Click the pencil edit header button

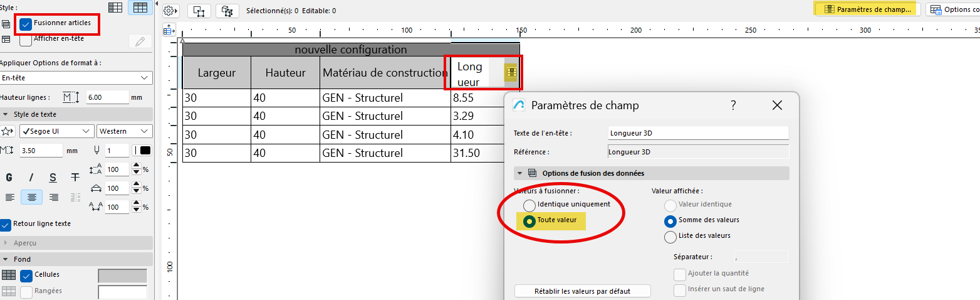140,41
